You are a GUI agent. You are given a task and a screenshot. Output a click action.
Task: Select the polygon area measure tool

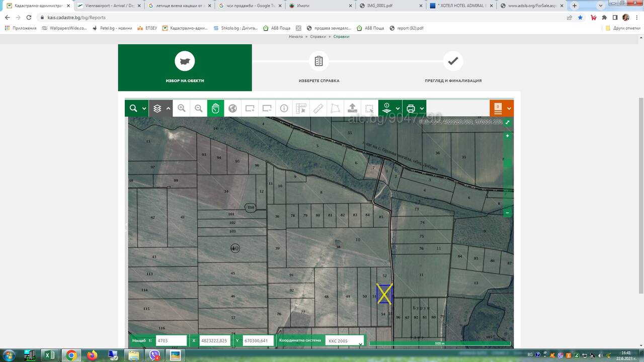(335, 108)
